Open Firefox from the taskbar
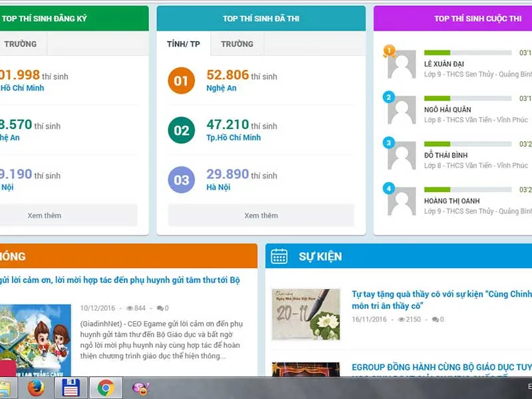The width and height of the screenshot is (532, 399). pyautogui.click(x=36, y=388)
